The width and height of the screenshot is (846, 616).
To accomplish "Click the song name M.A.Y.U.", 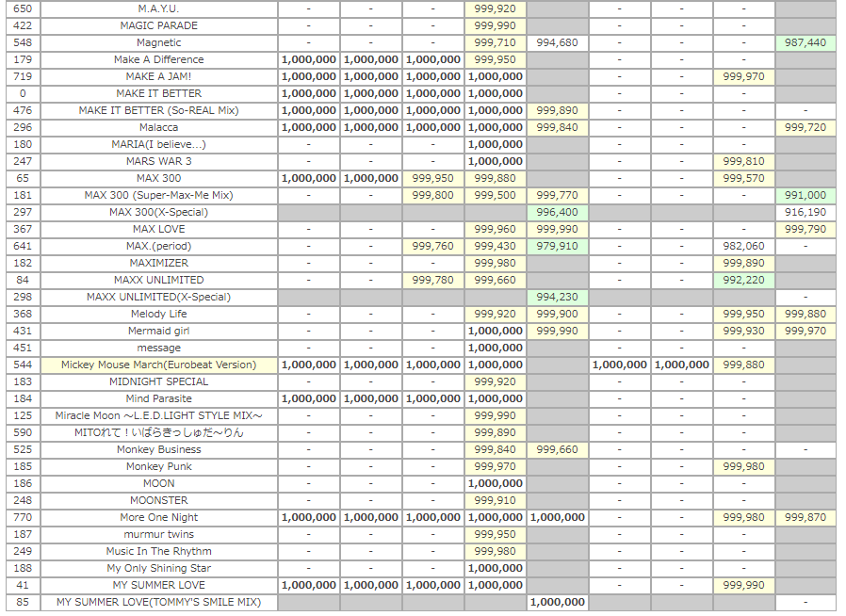I will coord(158,8).
